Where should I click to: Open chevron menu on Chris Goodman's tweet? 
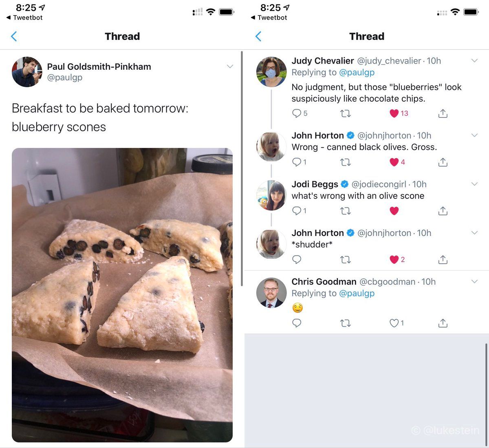pos(474,282)
